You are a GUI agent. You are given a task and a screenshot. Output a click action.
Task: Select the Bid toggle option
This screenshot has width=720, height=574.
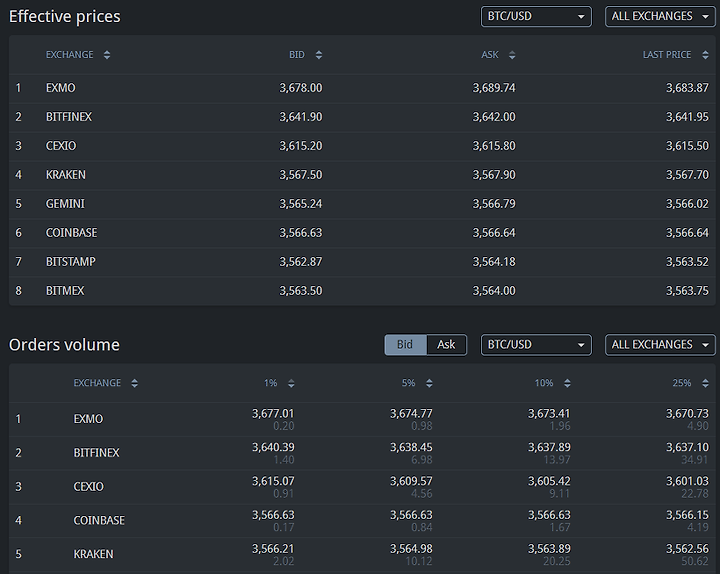tap(405, 345)
